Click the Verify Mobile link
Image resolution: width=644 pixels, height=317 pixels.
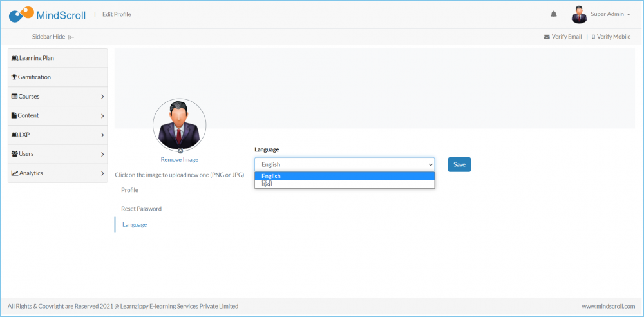tap(611, 37)
